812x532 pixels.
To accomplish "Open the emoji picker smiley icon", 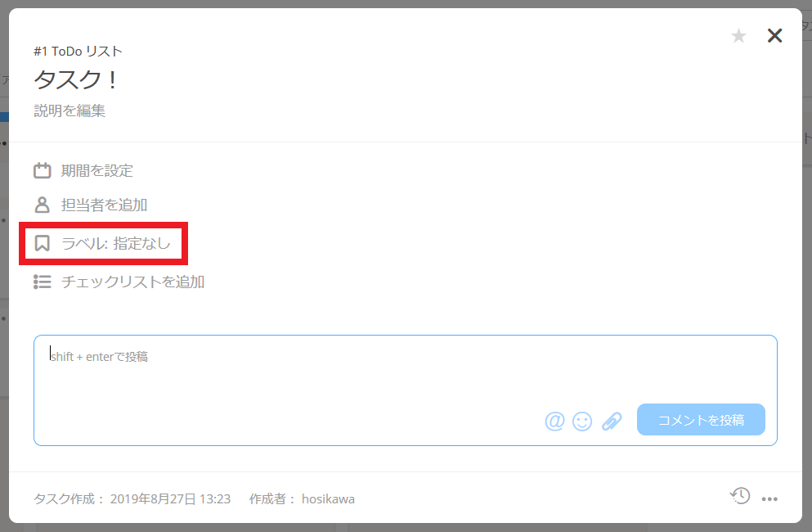I will (x=582, y=421).
